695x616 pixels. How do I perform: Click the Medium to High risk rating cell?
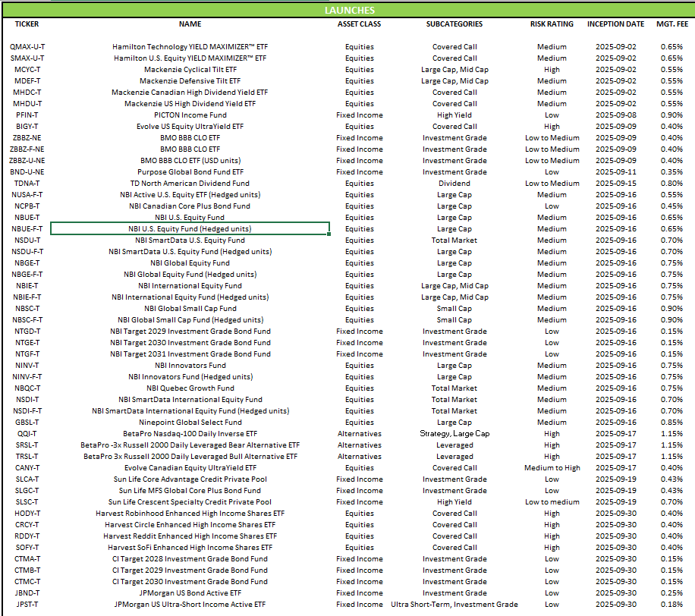(x=552, y=468)
